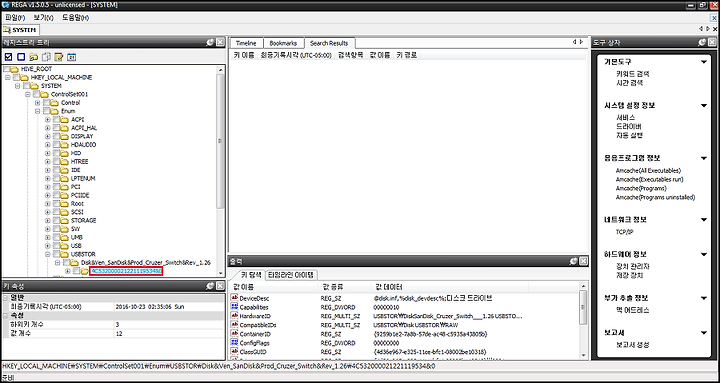Click the USBSTOR folder icon
720x383 pixels.
pos(65,254)
